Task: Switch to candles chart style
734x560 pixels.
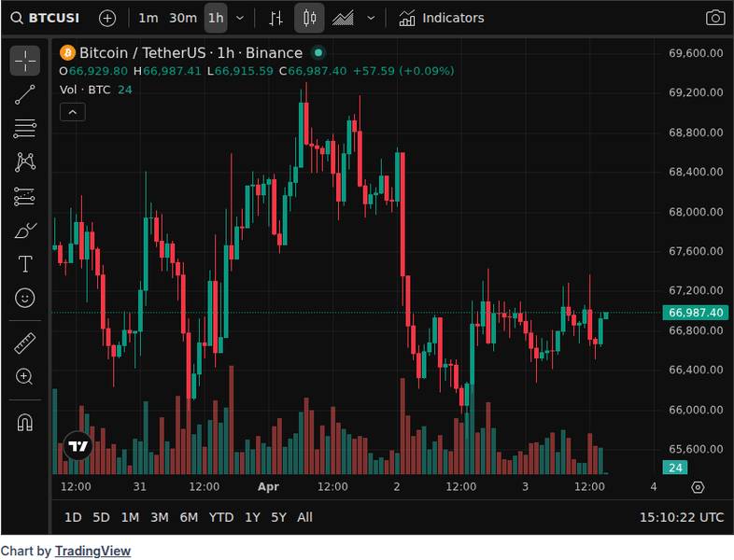Action: click(x=309, y=19)
